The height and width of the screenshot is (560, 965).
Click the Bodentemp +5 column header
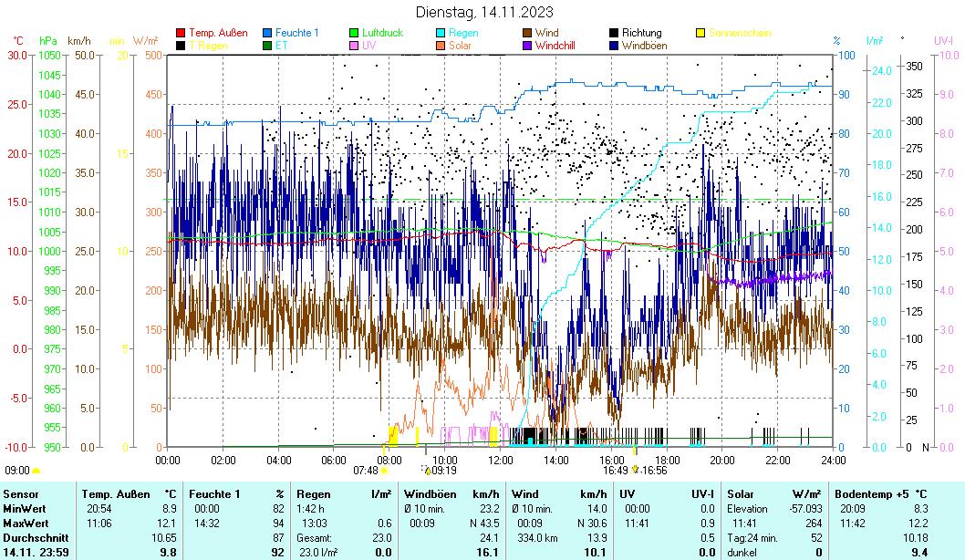pyautogui.click(x=868, y=493)
